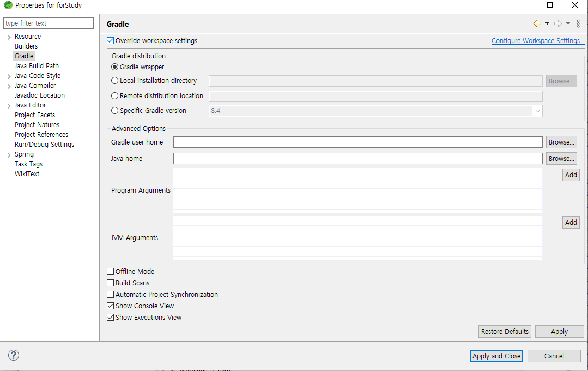
Task: Maximize the Properties window
Action: pos(550,5)
